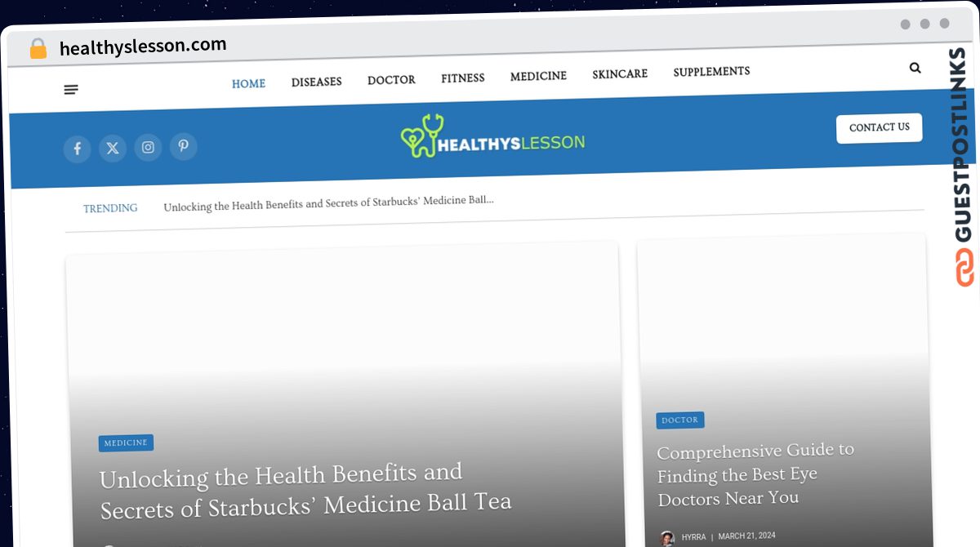Image resolution: width=980 pixels, height=547 pixels.
Task: Click the Trending label
Action: (110, 208)
